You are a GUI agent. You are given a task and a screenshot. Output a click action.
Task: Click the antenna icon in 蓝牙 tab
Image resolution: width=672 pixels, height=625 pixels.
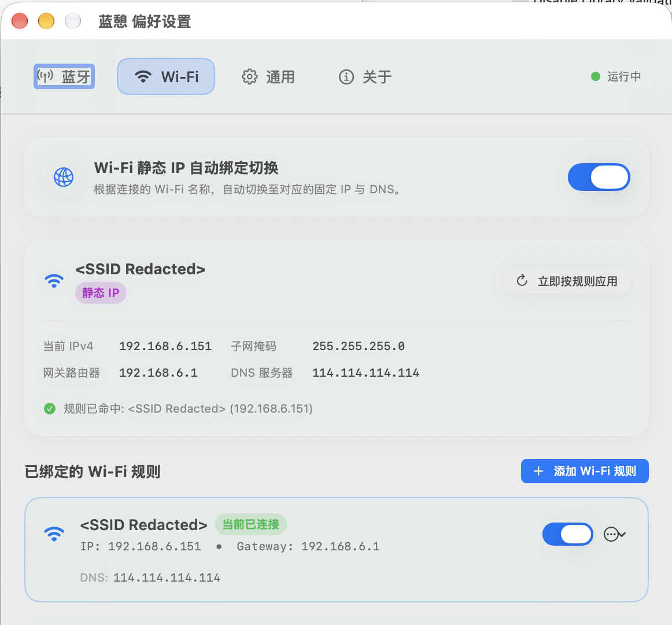[x=46, y=76]
